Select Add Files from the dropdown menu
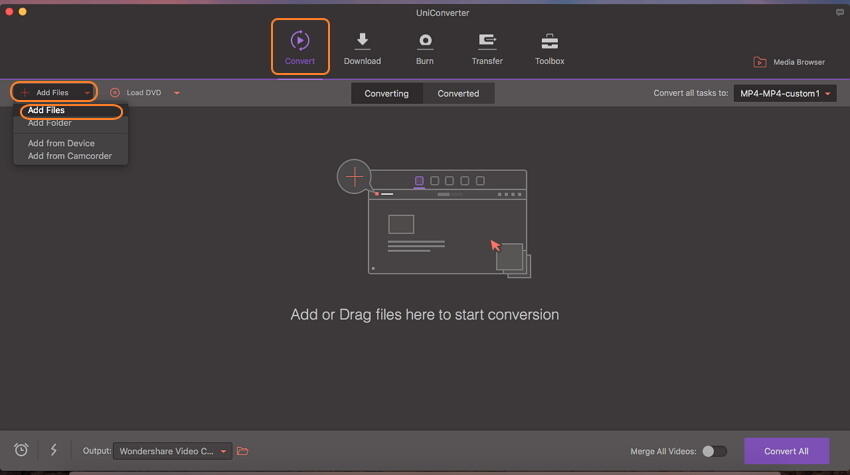Viewport: 850px width, 475px height. pyautogui.click(x=70, y=111)
